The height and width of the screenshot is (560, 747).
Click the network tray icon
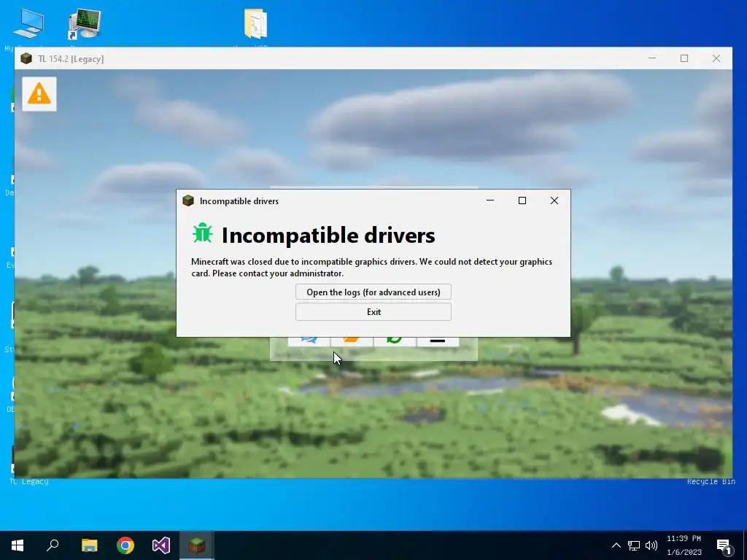pyautogui.click(x=634, y=545)
